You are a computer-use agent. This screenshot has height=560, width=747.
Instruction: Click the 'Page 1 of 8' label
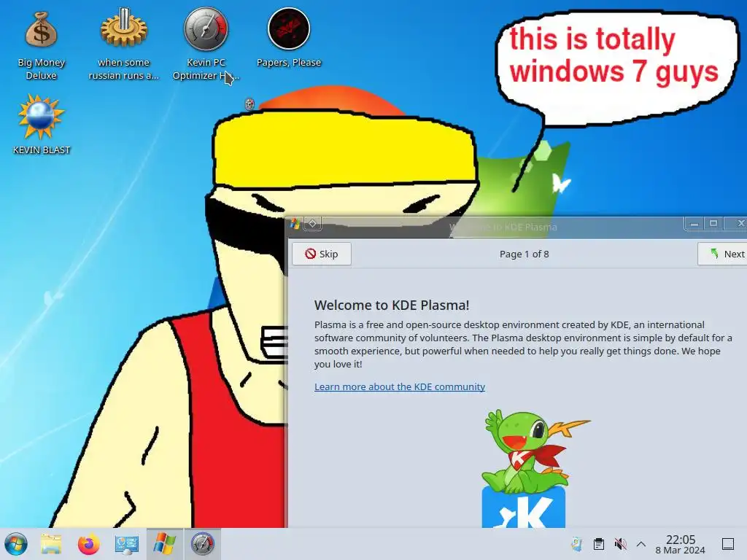[524, 254]
